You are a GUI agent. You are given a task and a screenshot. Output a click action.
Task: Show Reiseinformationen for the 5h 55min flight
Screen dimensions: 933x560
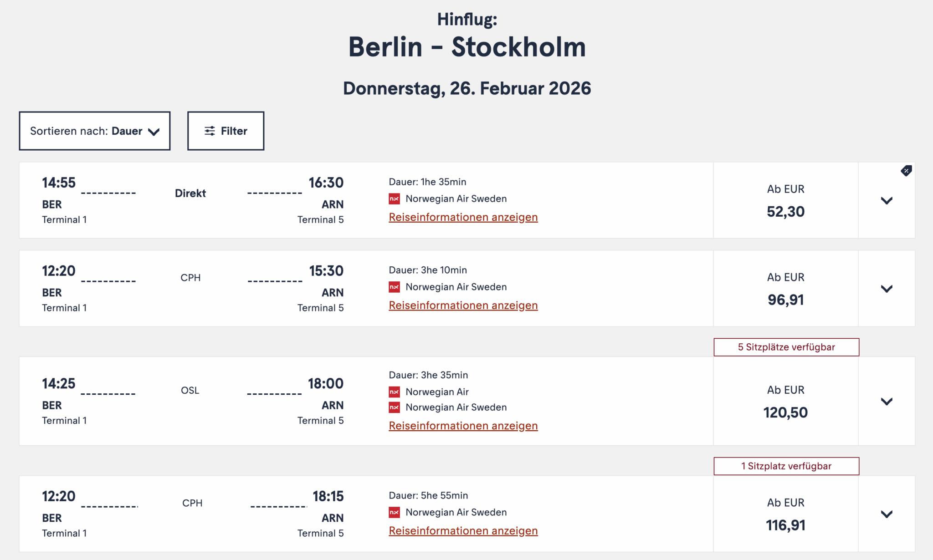pos(463,531)
